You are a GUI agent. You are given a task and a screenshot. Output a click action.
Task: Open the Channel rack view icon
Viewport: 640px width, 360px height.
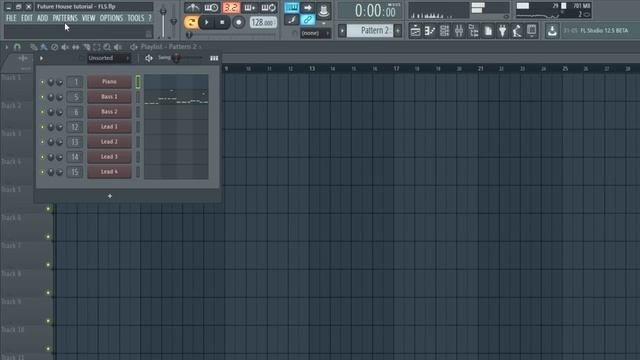[x=444, y=31]
